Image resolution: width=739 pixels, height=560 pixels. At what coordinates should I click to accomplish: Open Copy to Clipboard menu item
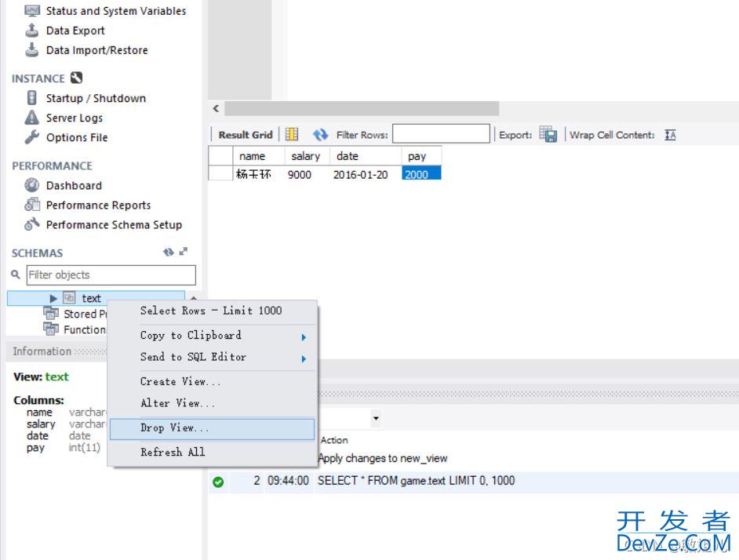pos(213,335)
